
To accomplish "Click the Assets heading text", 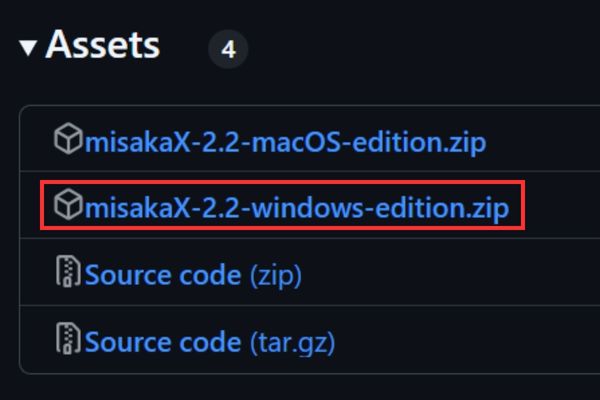I will pyautogui.click(x=103, y=45).
